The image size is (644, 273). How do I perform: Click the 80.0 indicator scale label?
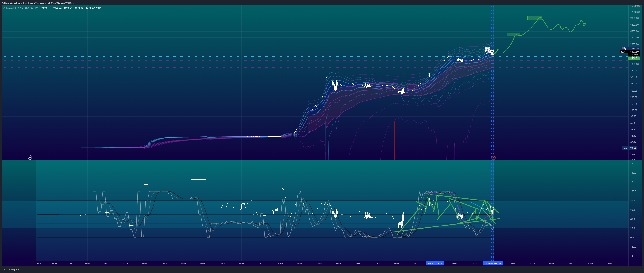click(633, 201)
